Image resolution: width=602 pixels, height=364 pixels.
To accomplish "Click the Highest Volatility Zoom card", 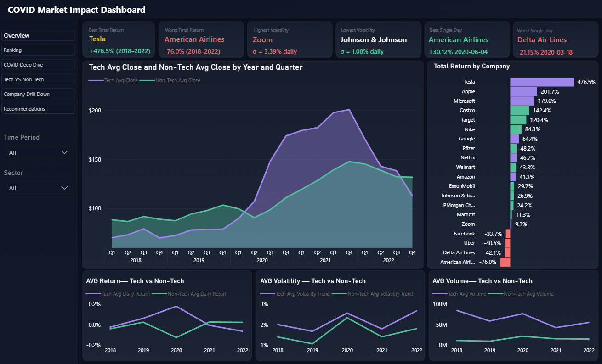I will point(290,40).
